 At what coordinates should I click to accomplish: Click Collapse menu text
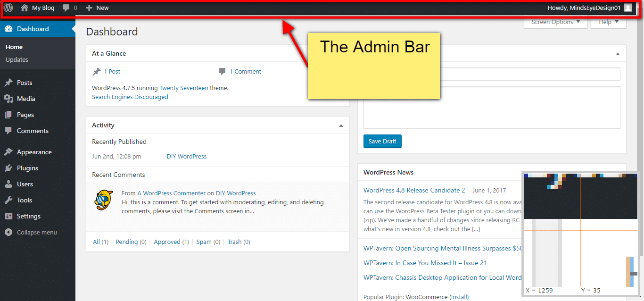coord(37,232)
